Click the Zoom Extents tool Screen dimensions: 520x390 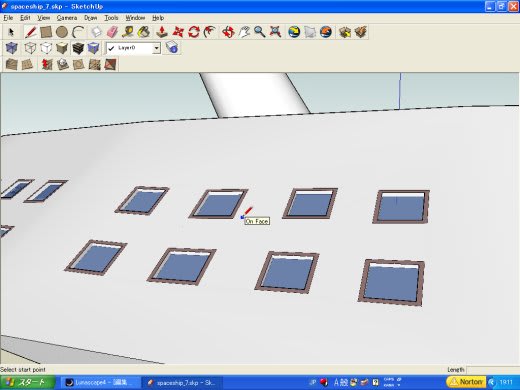click(275, 32)
